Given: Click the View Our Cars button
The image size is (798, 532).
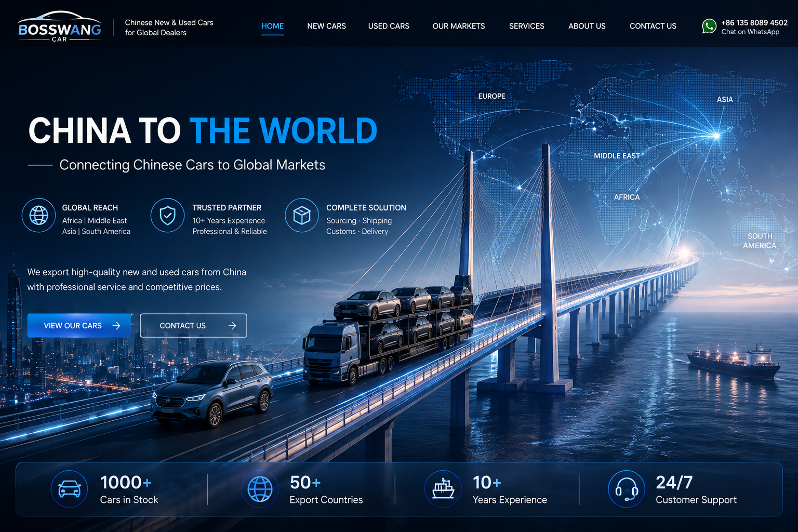Looking at the screenshot, I should coord(79,326).
